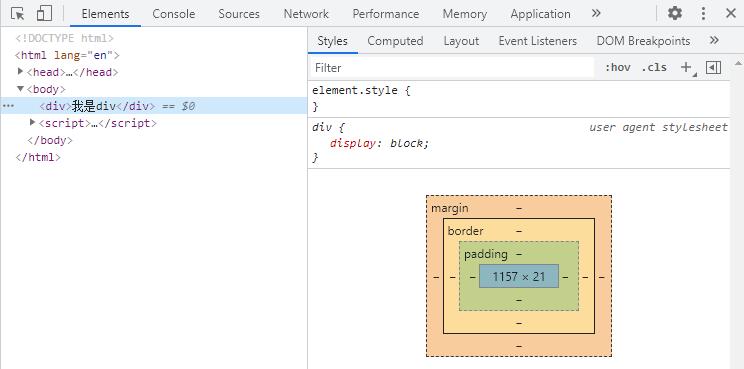Collapse the body node arrow
Screen dimensions: 744x369
(20, 89)
